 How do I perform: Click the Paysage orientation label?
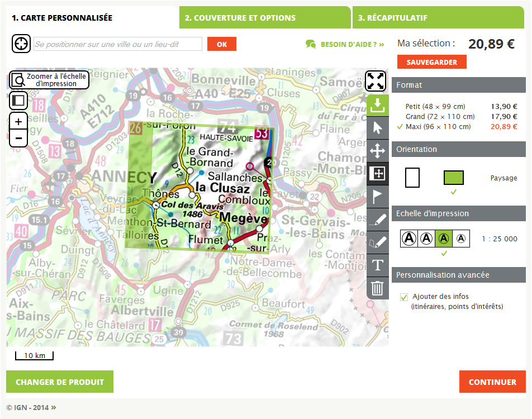pos(504,178)
